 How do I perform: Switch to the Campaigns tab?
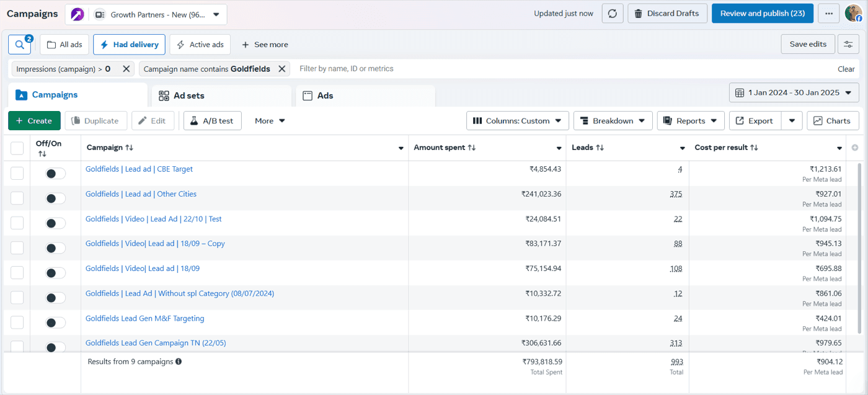click(77, 95)
